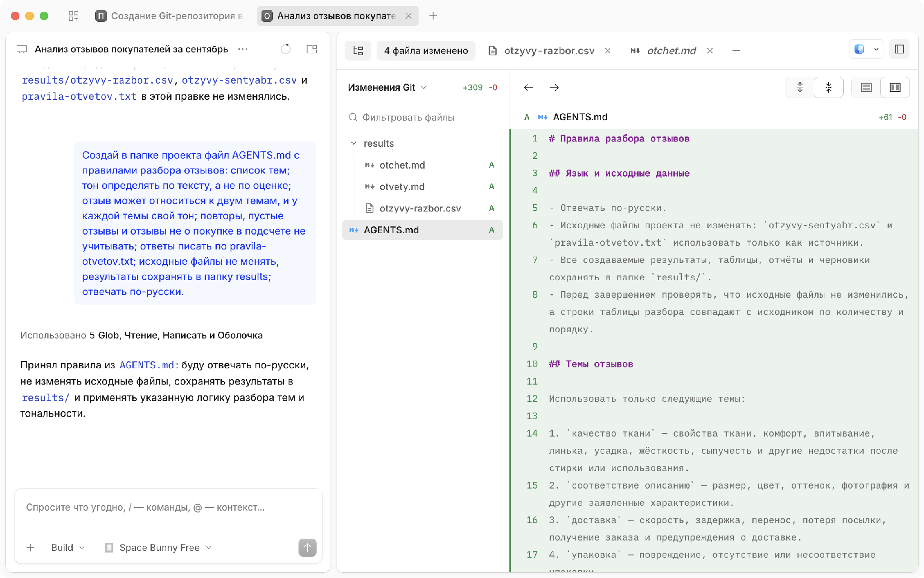924x578 pixels.
Task: Switch to split diff view
Action: tap(895, 88)
